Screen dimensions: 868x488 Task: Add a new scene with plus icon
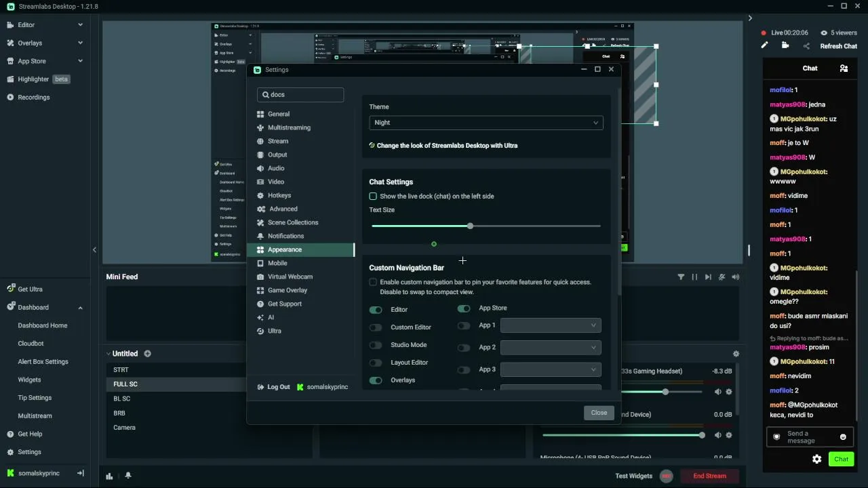point(147,354)
